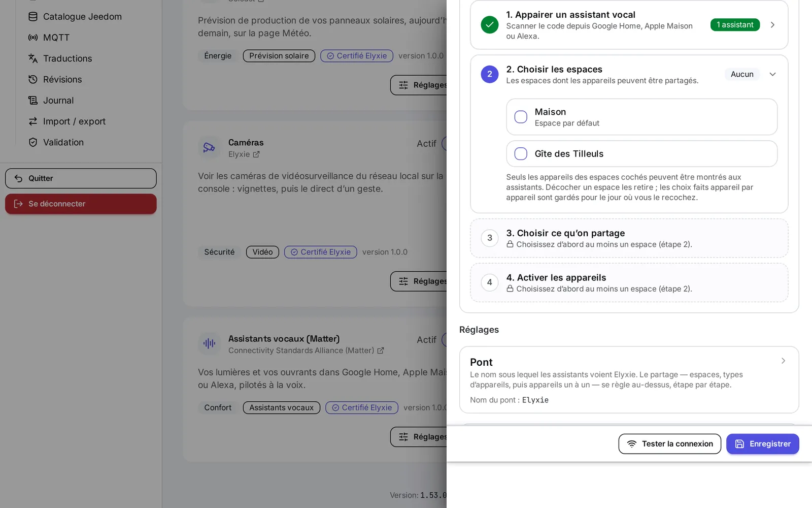Click the Révisions history icon
The width and height of the screenshot is (812, 508).
[33, 79]
